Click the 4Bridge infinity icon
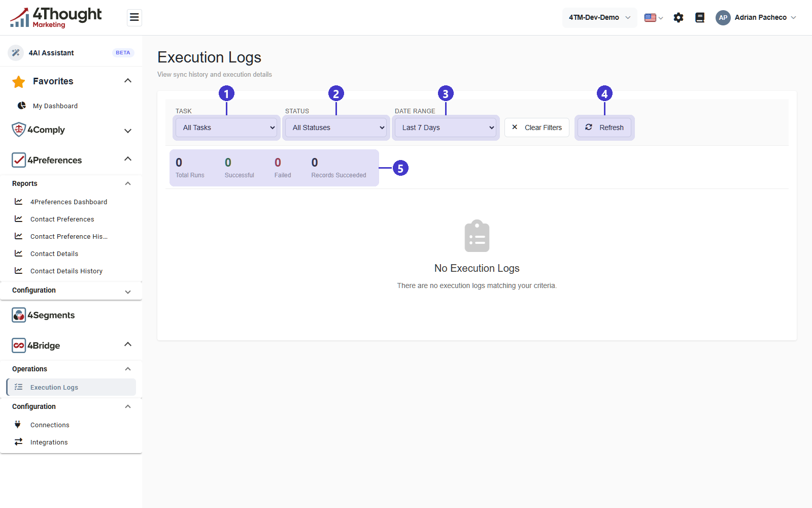The height and width of the screenshot is (508, 812). (x=19, y=345)
